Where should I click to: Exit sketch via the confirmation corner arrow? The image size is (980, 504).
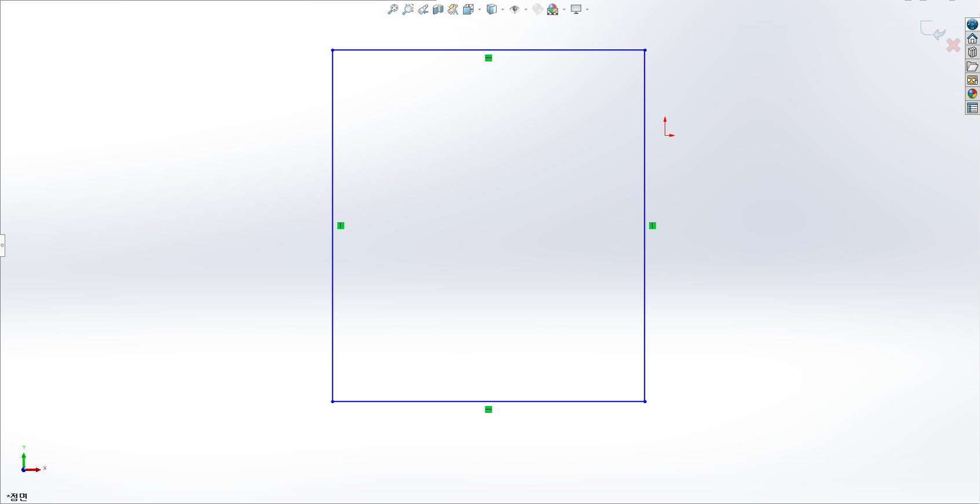(x=932, y=30)
